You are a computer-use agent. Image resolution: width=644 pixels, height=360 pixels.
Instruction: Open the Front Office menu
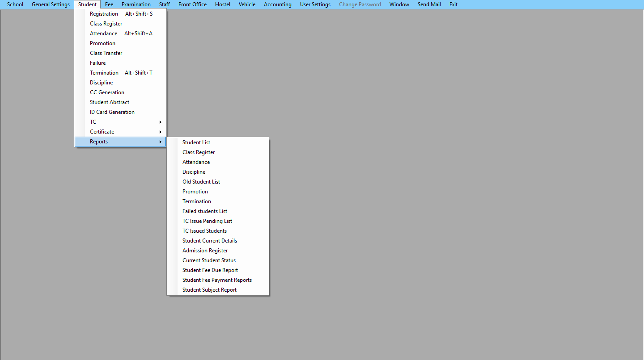tap(192, 4)
